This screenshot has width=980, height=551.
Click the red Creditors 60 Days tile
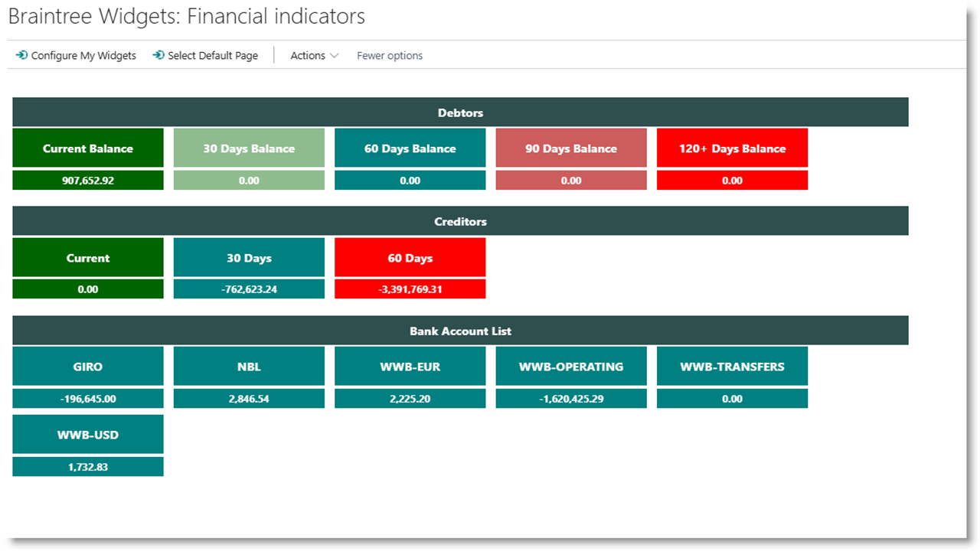pyautogui.click(x=410, y=257)
